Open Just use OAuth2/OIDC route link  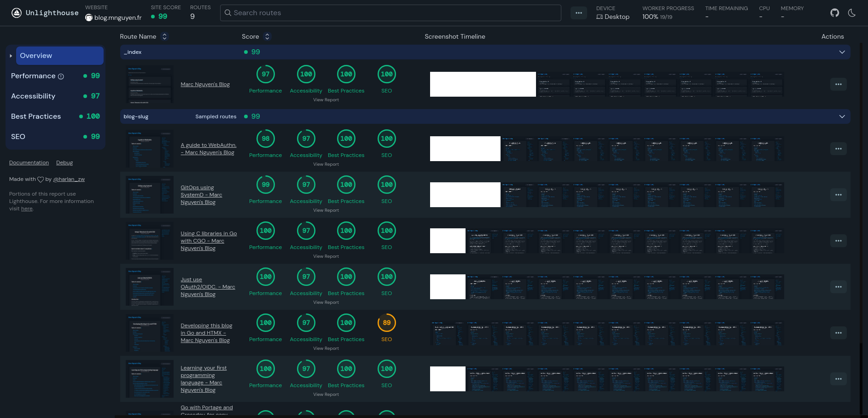pyautogui.click(x=208, y=287)
